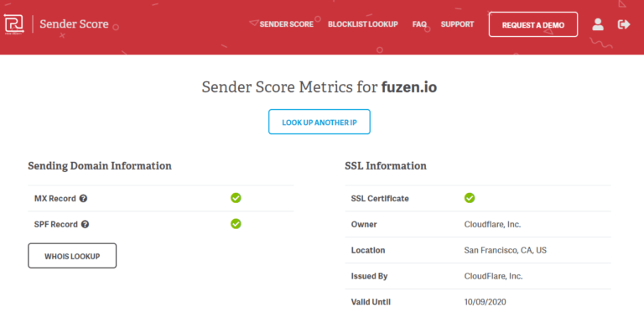Open the SUPPORT menu item
The height and width of the screenshot is (318, 644).
tap(457, 24)
